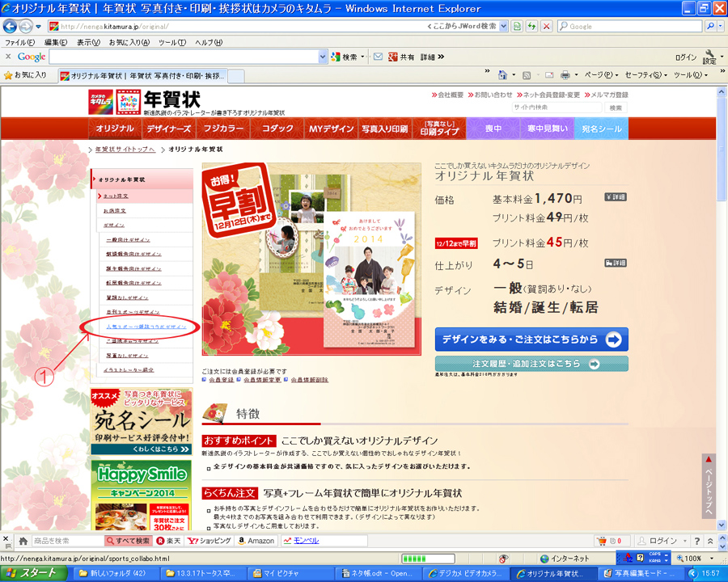Open the address bar URL dropdown arrow
Viewport: 728px width, 582px height.
[x=504, y=26]
